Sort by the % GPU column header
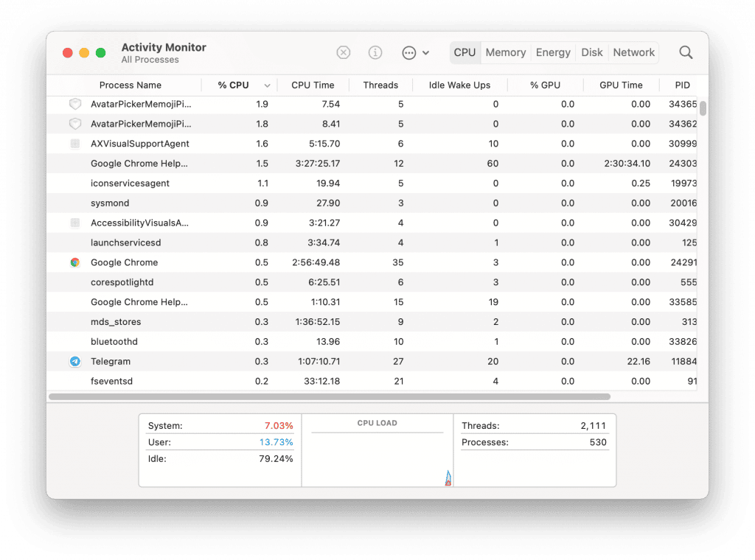The image size is (755, 560). pos(545,85)
